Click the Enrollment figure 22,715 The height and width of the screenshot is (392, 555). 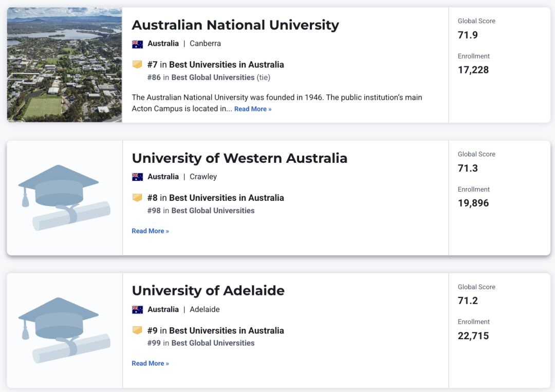[x=473, y=336]
